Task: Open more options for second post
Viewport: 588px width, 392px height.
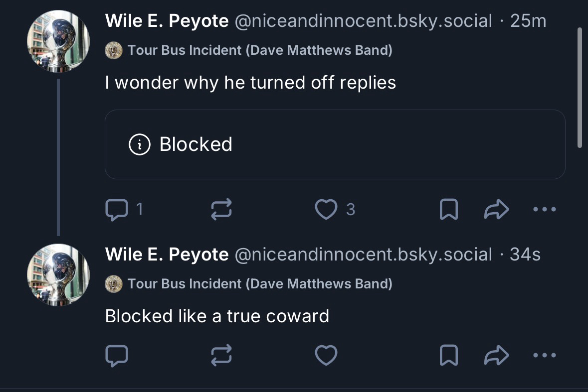Action: pos(544,356)
